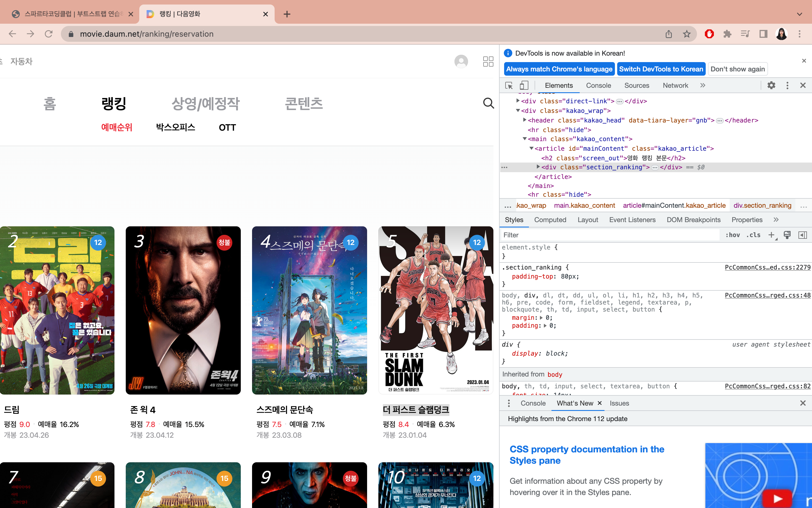Open PcCommonCss…ed.css:2279 source link
The height and width of the screenshot is (508, 812).
click(x=767, y=268)
